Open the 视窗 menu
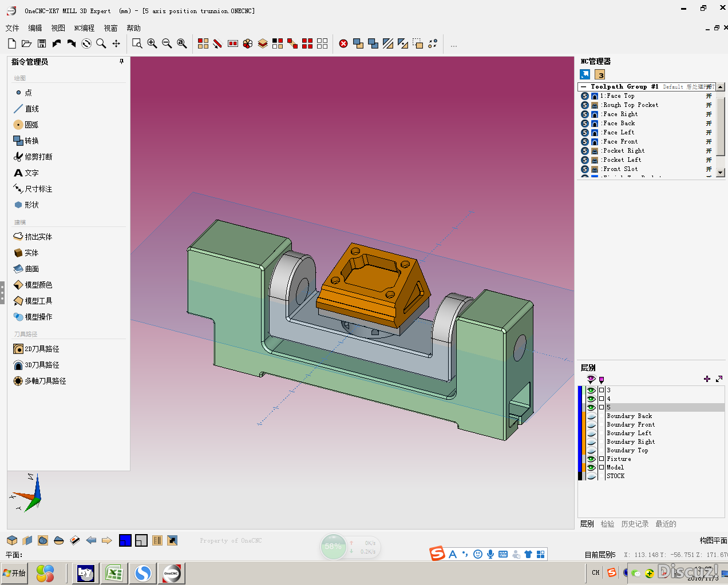The height and width of the screenshot is (585, 728). [x=110, y=28]
